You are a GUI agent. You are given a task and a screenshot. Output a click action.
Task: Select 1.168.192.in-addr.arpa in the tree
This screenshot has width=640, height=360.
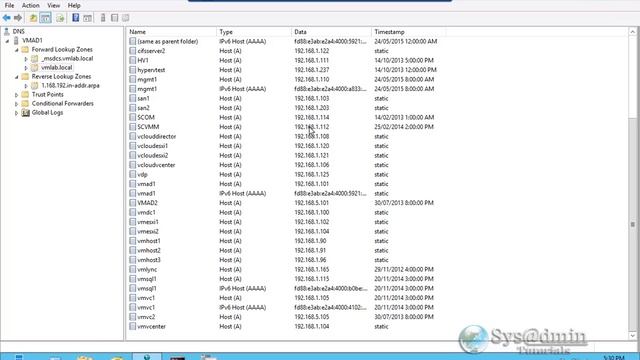coord(70,85)
